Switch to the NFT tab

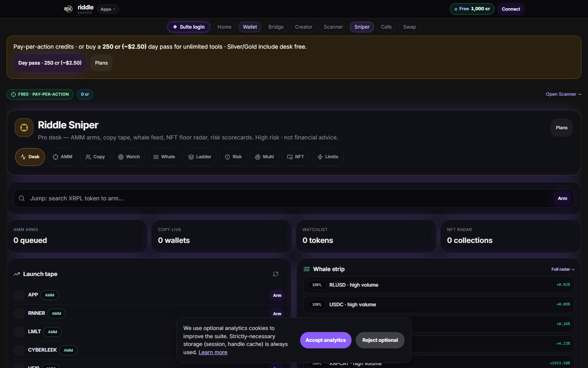click(296, 157)
